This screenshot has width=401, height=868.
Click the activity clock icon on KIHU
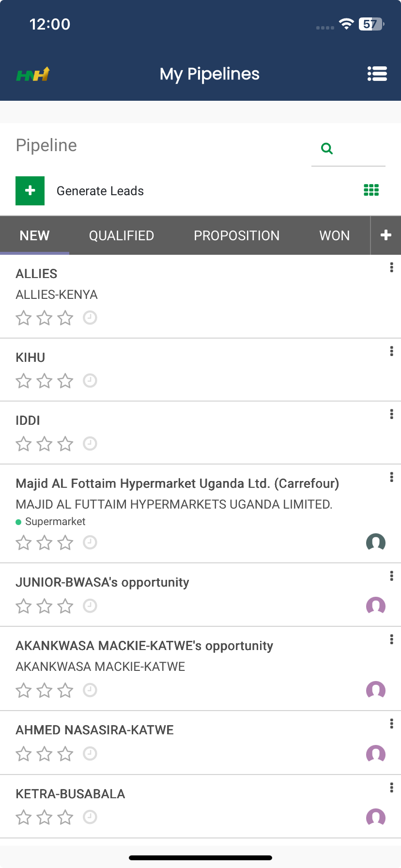tap(90, 381)
